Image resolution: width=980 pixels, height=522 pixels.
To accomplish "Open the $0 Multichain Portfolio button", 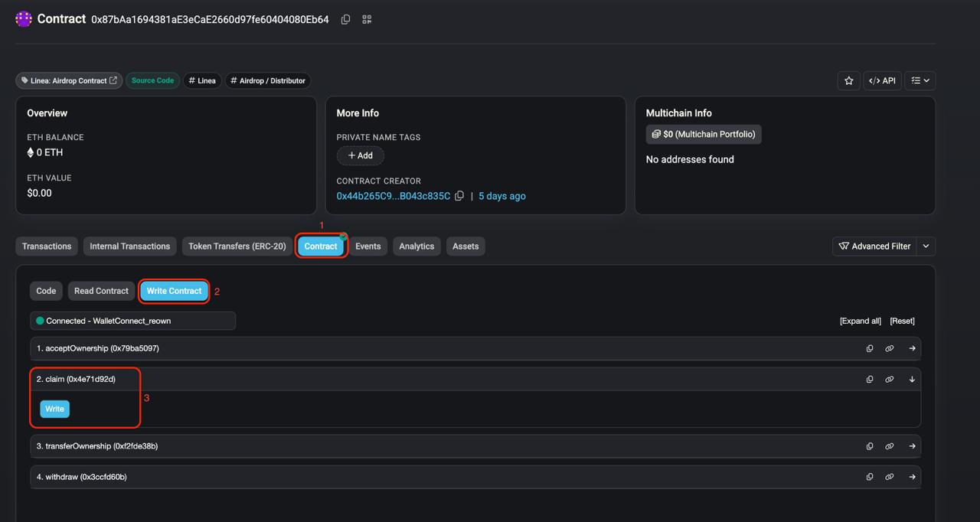I will tap(704, 134).
